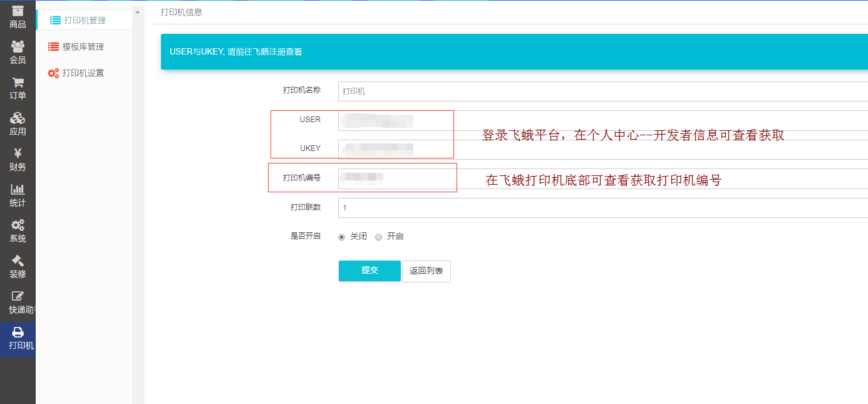Click the list icon beside 模板库管理
This screenshot has height=404, width=868.
click(53, 47)
